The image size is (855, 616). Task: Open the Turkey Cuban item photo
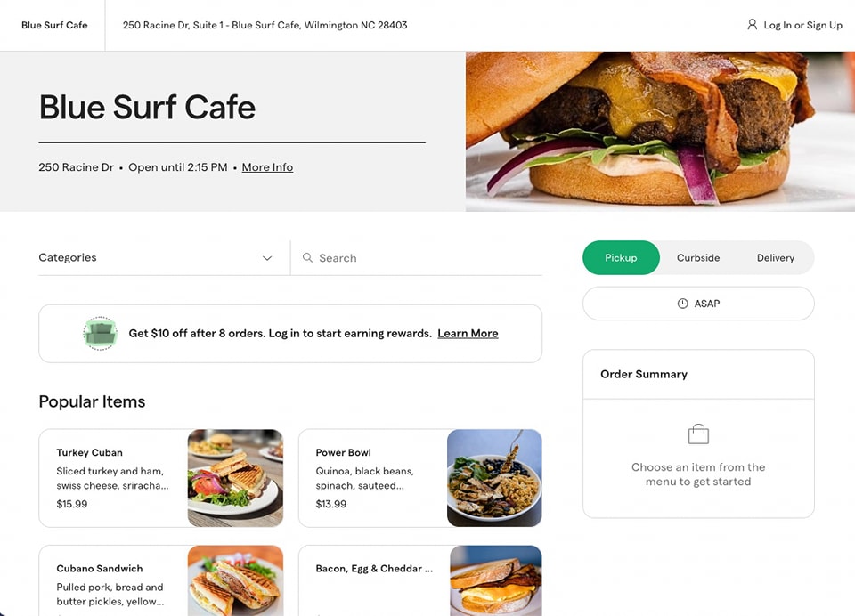tap(235, 478)
